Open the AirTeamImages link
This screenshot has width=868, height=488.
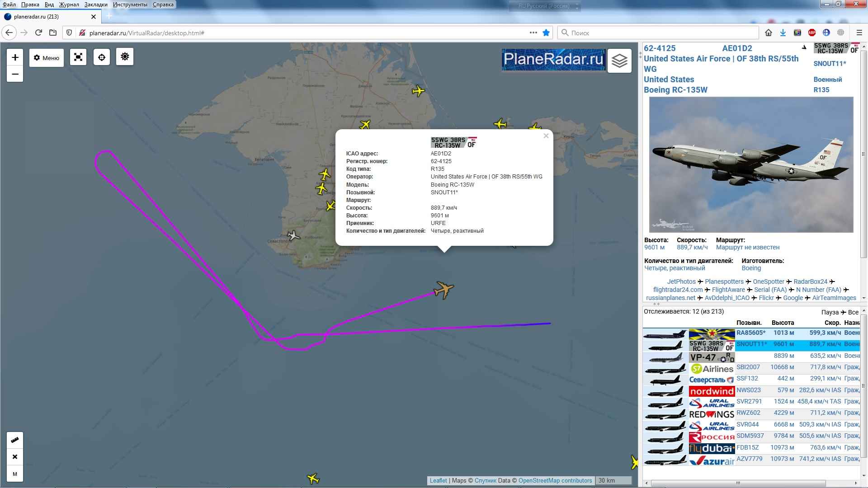pos(834,298)
